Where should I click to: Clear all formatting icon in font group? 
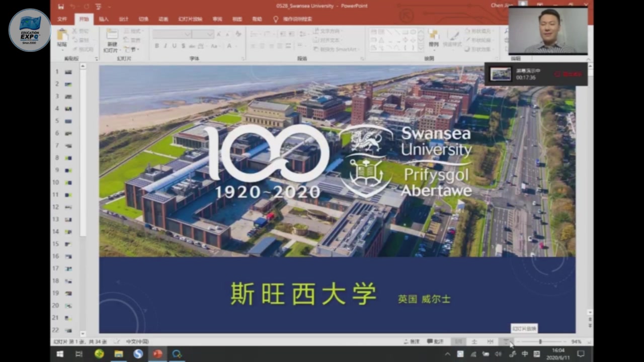coord(237,34)
